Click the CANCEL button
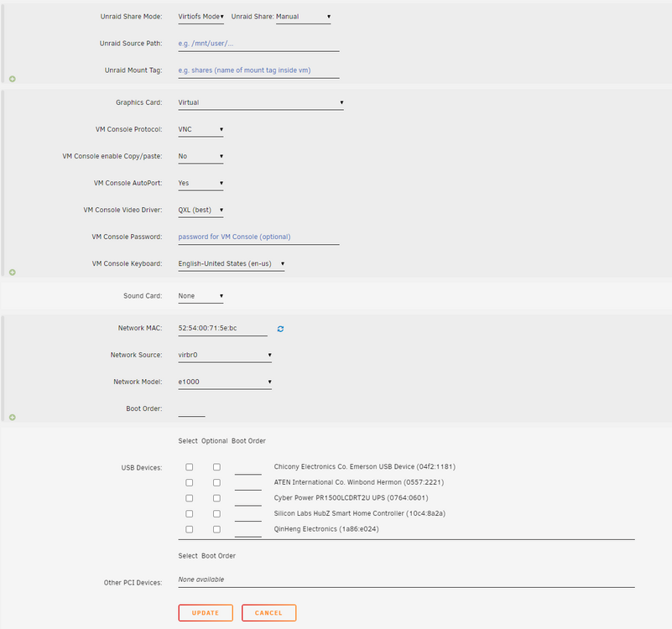Viewport: 672px width, 629px height. [268, 613]
